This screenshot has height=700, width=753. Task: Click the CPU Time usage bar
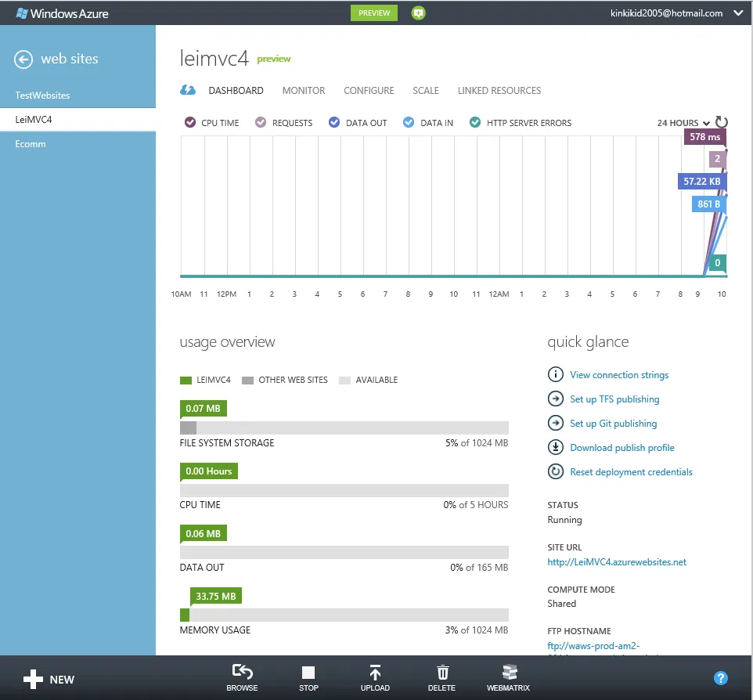click(344, 490)
